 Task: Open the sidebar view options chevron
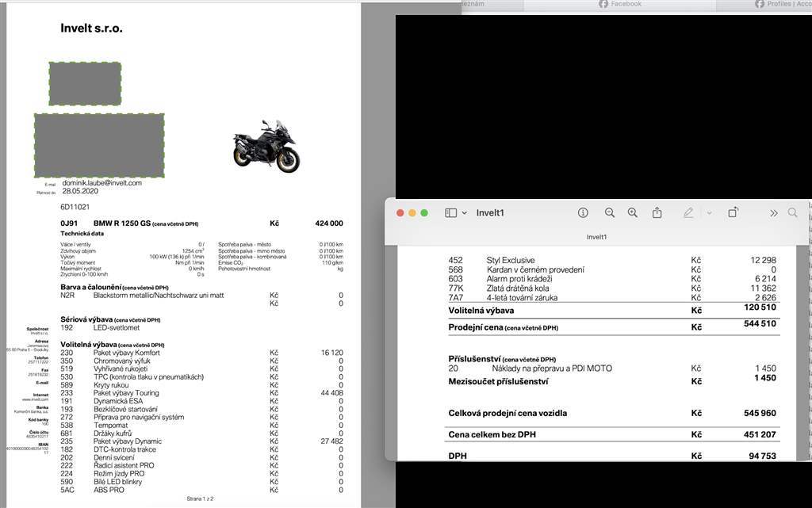coord(465,213)
